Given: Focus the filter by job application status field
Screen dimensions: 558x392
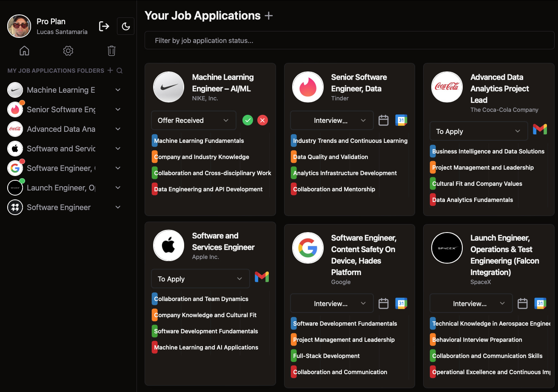Looking at the screenshot, I should coord(349,41).
